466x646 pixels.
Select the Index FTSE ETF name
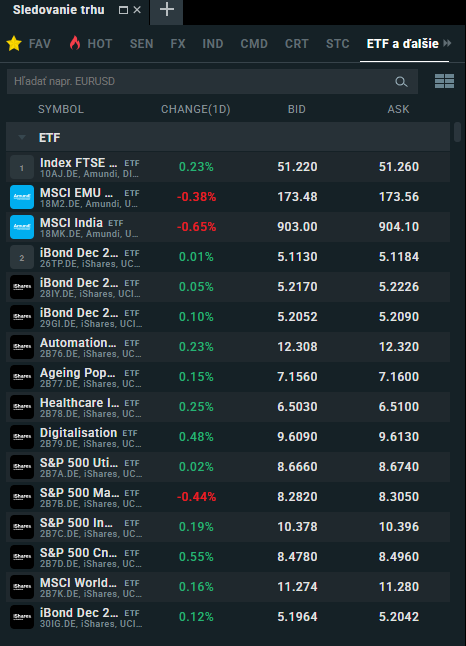click(78, 163)
